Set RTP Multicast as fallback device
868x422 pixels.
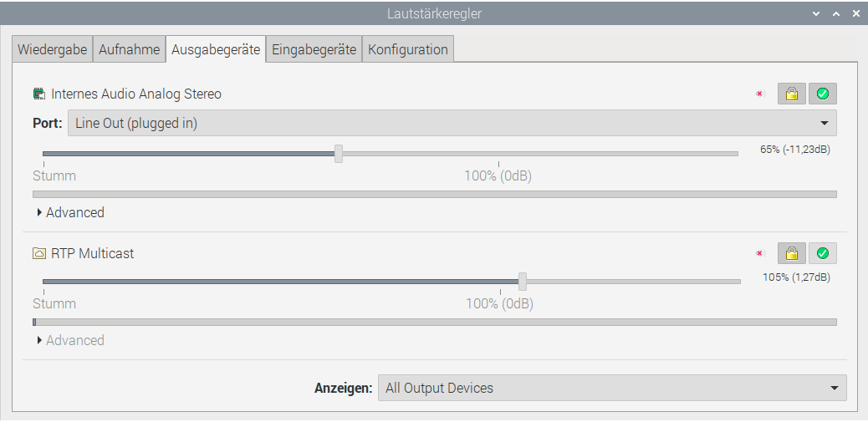[823, 253]
